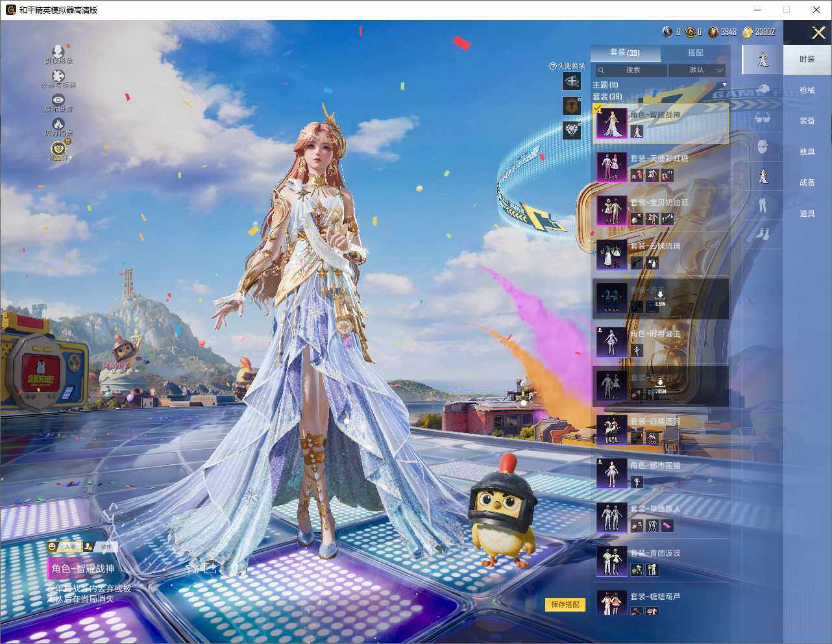The image size is (832, 644).
Task: Select the shoes category icon
Action: click(x=763, y=234)
